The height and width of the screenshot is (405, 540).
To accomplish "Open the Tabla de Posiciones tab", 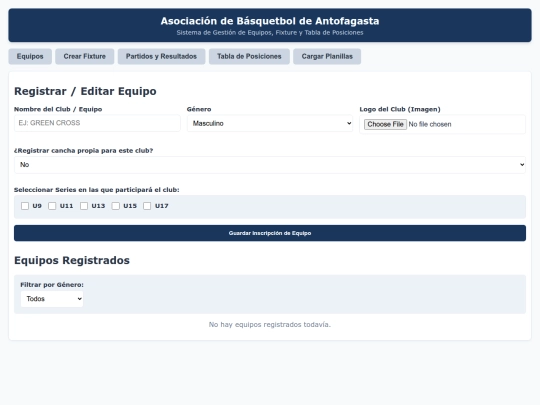I will click(x=249, y=56).
